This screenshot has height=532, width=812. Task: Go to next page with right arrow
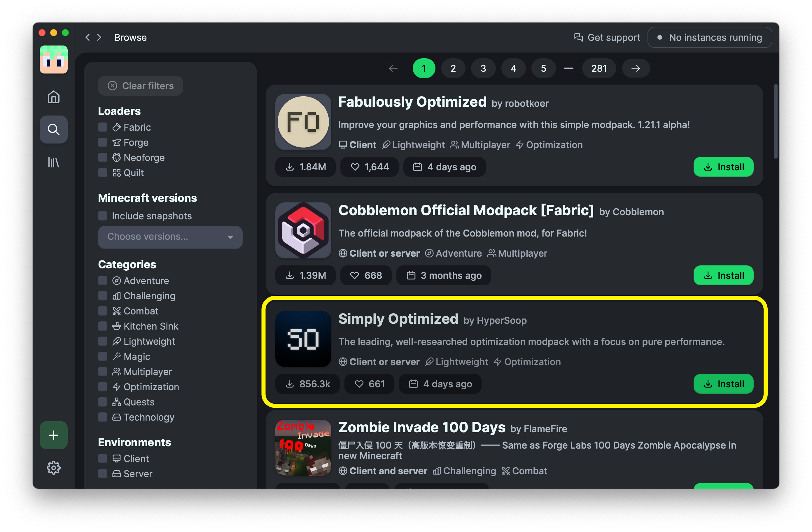pos(636,68)
